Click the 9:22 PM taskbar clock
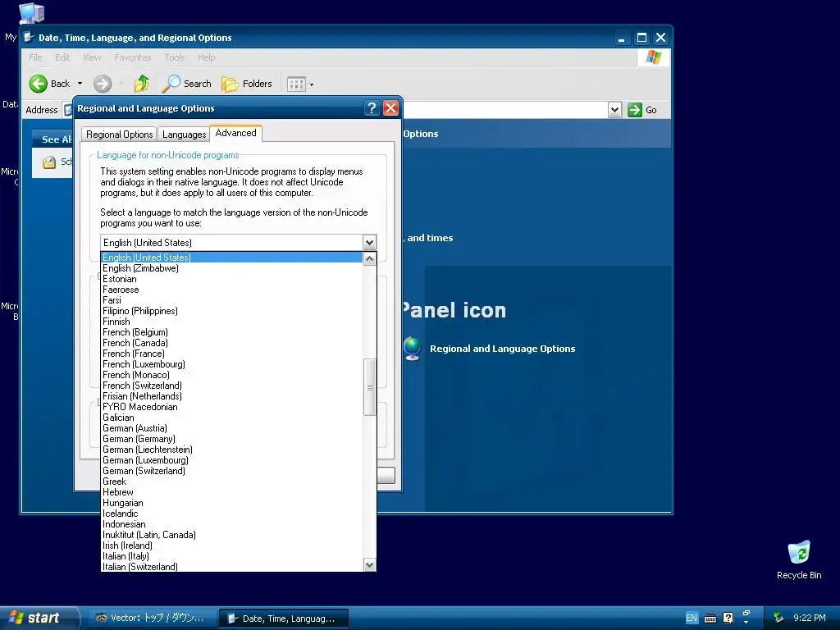The image size is (840, 630). [810, 618]
